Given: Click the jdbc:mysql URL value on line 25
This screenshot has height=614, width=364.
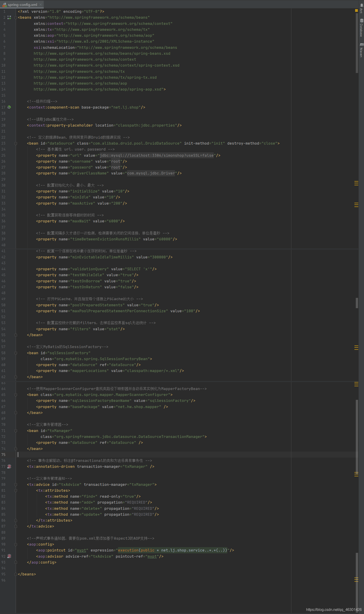Looking at the screenshot, I should tap(156, 156).
